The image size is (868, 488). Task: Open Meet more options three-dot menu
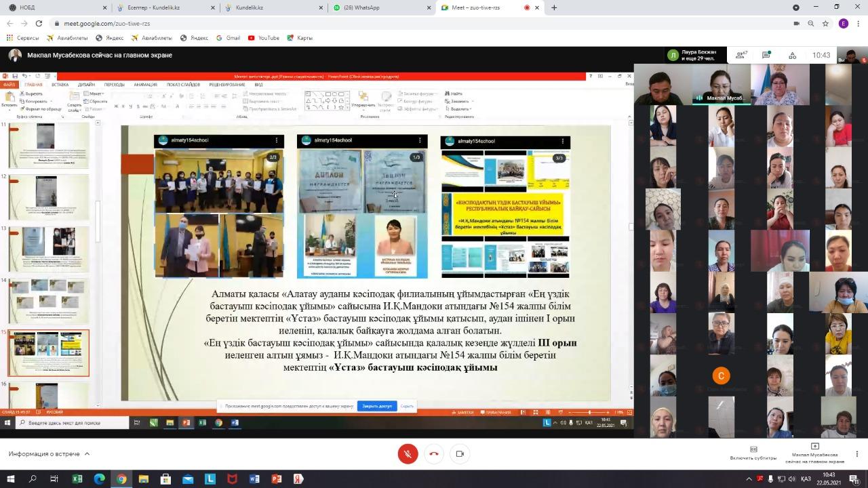856,453
